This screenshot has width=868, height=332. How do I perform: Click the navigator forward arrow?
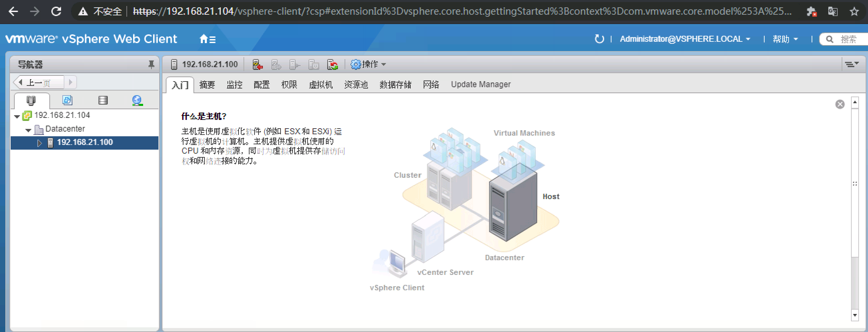(70, 82)
